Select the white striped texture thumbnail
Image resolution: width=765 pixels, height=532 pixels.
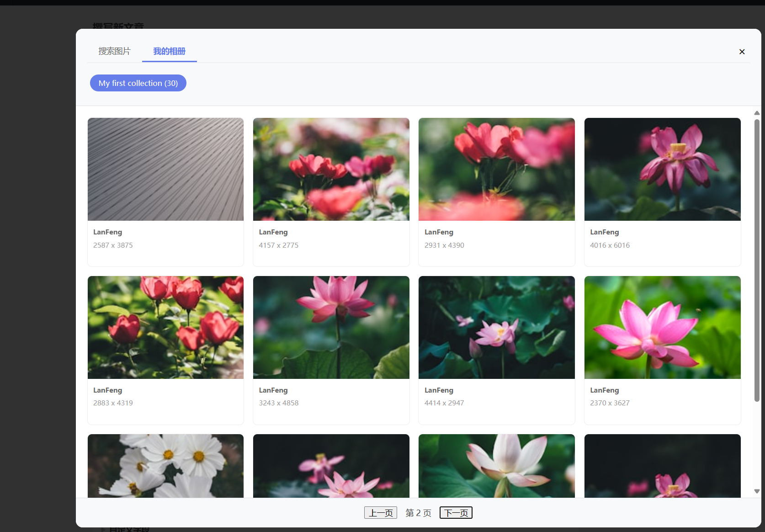pos(165,169)
